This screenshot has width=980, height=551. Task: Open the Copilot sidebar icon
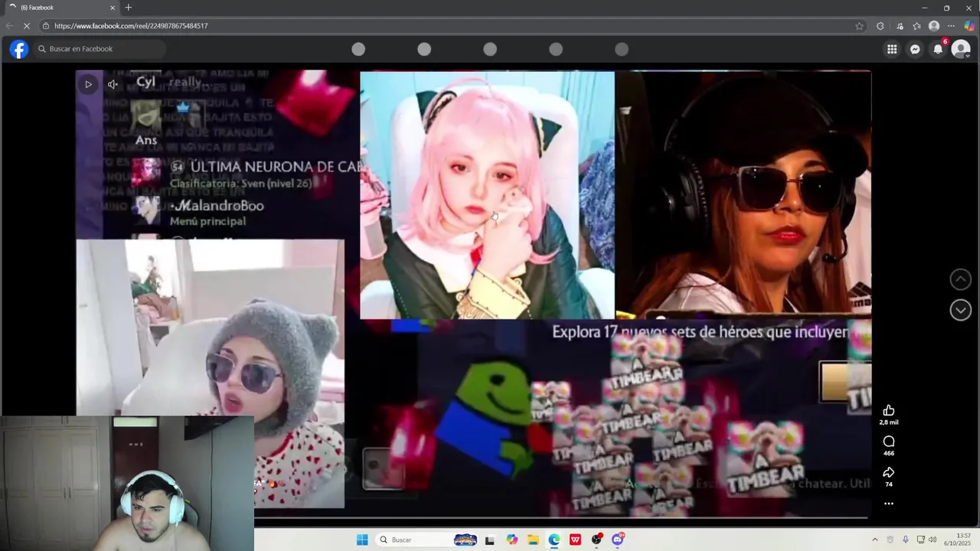(969, 26)
